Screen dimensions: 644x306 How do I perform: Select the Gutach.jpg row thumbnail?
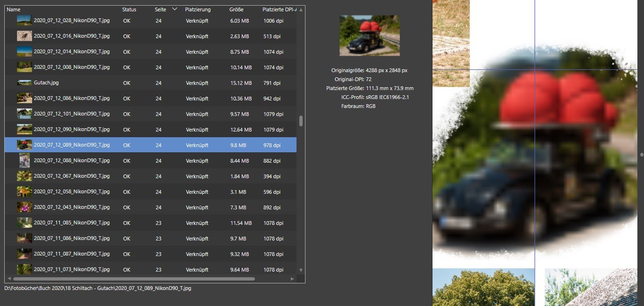click(25, 83)
